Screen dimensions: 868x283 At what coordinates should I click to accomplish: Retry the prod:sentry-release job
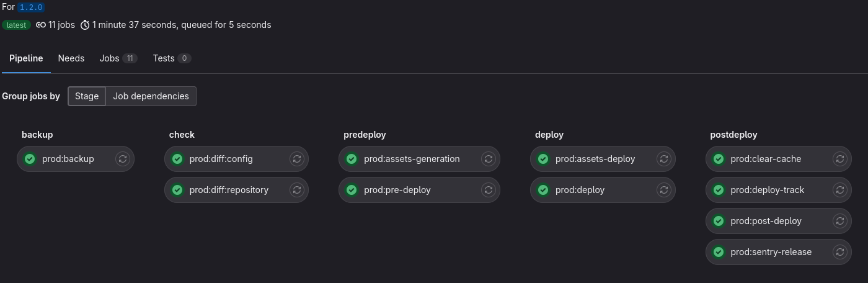click(840, 252)
